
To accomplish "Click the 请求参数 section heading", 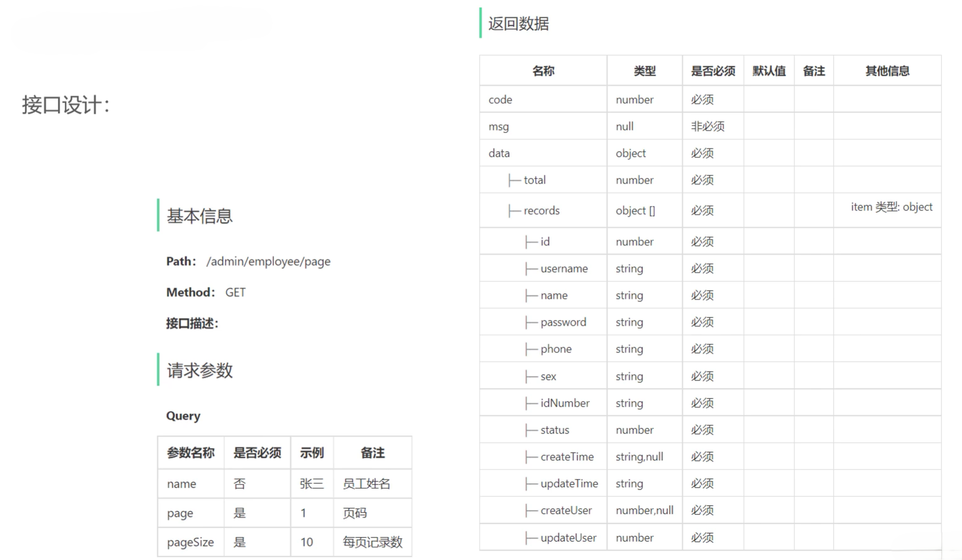I will (200, 370).
